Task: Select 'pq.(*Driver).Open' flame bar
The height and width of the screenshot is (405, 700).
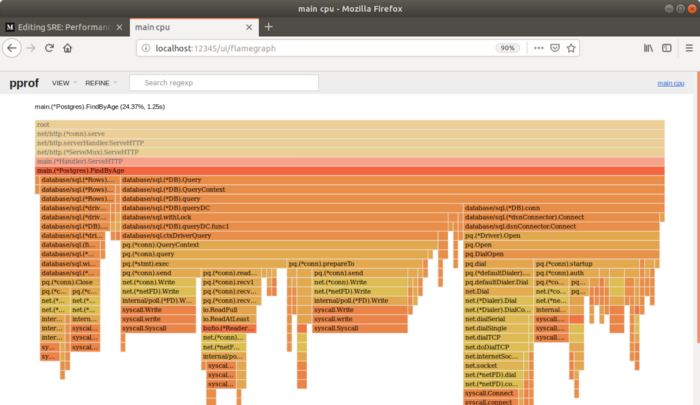Action: coord(561,236)
